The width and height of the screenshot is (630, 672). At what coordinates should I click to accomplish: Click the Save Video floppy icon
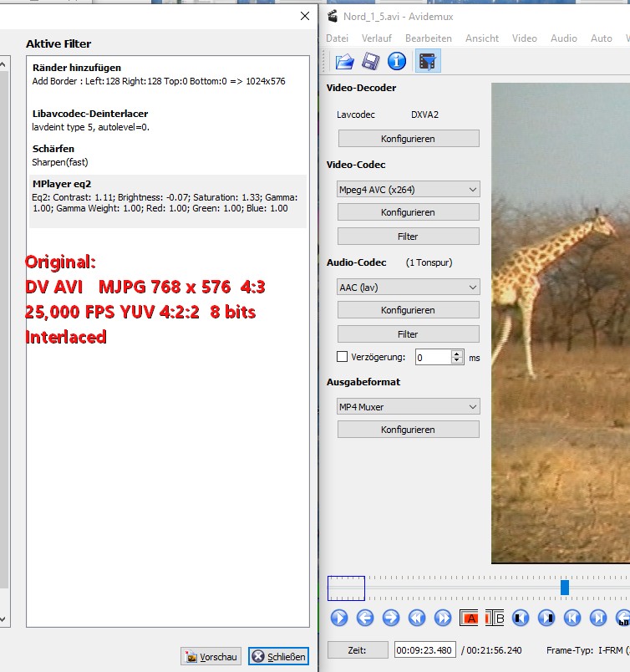pyautogui.click(x=371, y=61)
